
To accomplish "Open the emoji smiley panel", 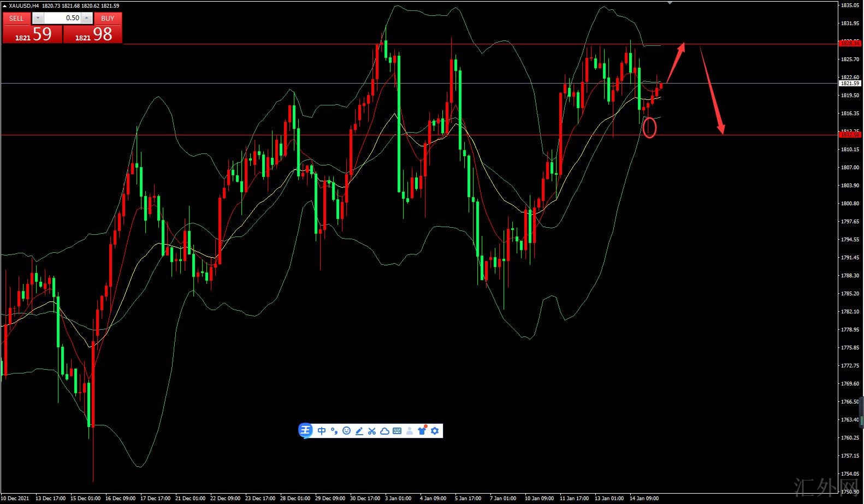I will pyautogui.click(x=347, y=431).
